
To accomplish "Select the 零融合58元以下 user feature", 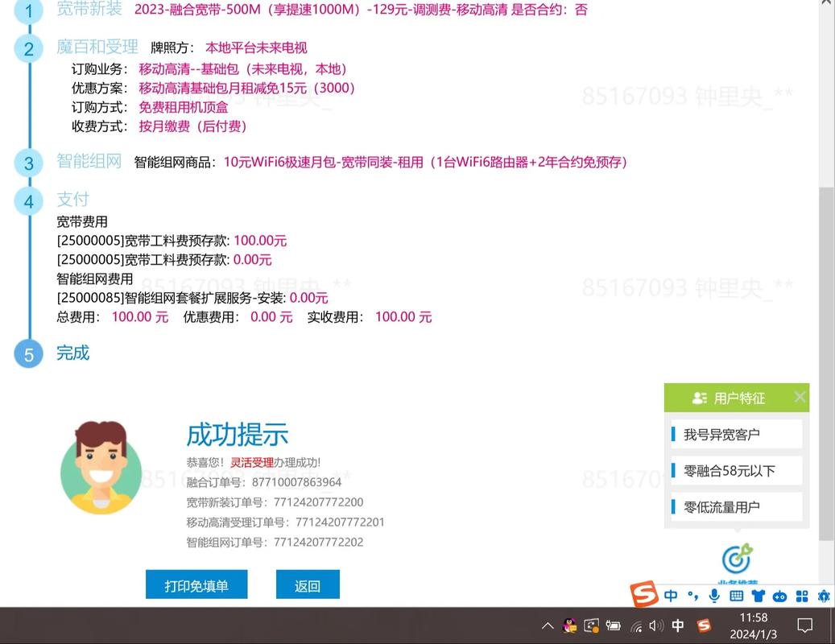I will pyautogui.click(x=737, y=470).
